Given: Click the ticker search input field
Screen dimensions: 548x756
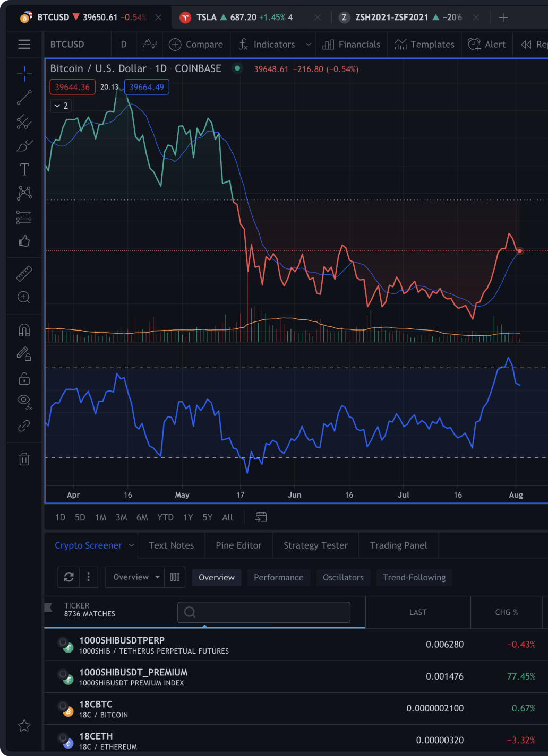Looking at the screenshot, I should [264, 612].
